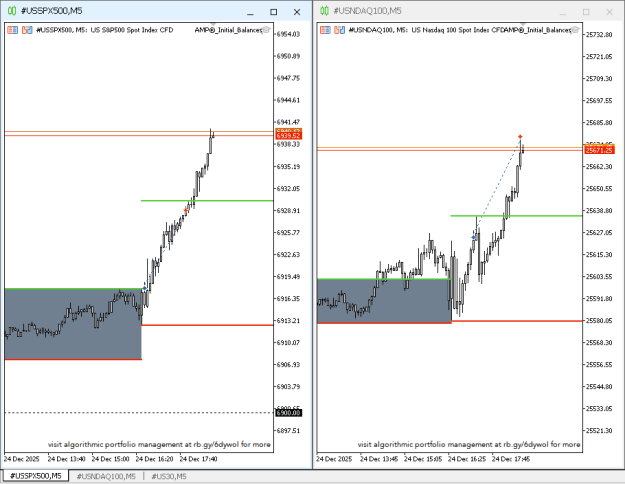Image resolution: width=625 pixels, height=484 pixels.
Task: Click the #USNDAQ100,M5 window title chart icon
Action: [324, 11]
